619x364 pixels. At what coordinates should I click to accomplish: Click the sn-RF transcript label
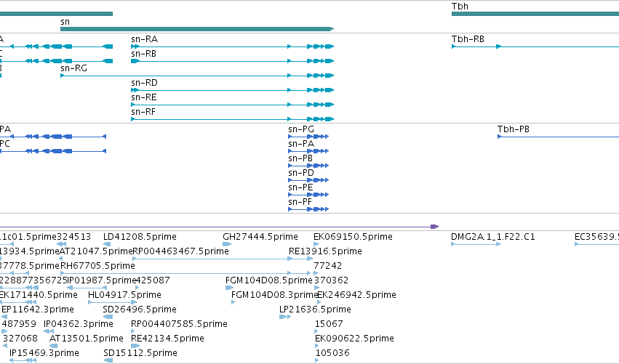tap(143, 112)
